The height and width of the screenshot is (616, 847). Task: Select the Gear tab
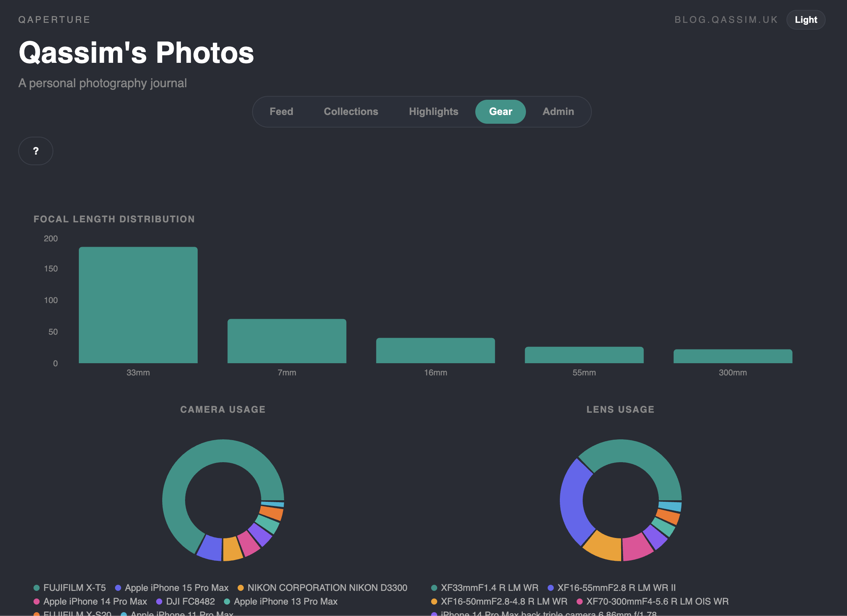pos(500,112)
